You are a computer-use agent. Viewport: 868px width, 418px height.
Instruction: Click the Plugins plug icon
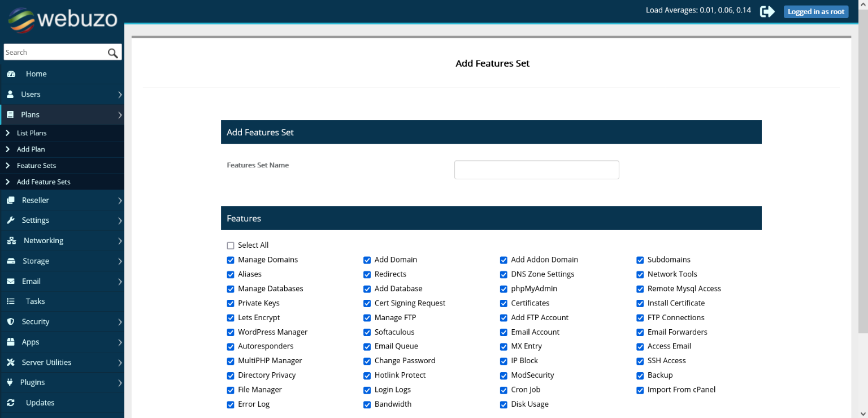[x=10, y=382]
